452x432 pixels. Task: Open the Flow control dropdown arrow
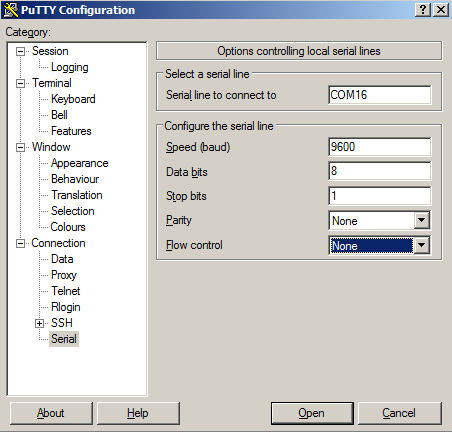point(421,246)
